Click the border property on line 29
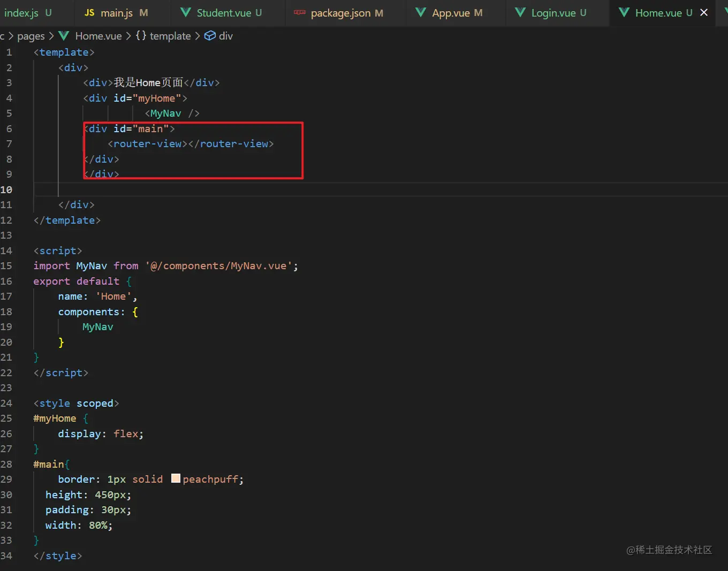Image resolution: width=728 pixels, height=571 pixels. pos(77,479)
